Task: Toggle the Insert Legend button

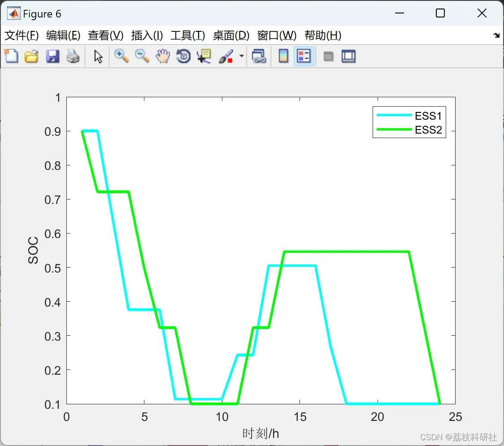Action: [304, 56]
